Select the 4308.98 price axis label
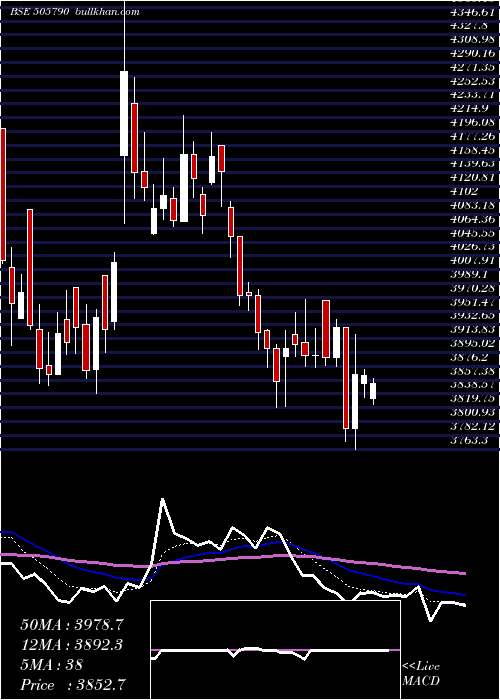The height and width of the screenshot is (700, 500). (x=475, y=40)
